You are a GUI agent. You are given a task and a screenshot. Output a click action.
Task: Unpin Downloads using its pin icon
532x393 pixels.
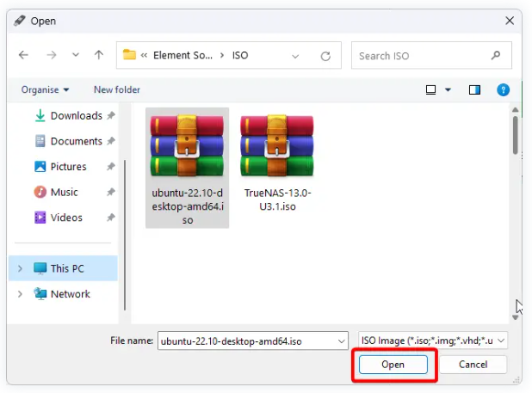click(110, 115)
